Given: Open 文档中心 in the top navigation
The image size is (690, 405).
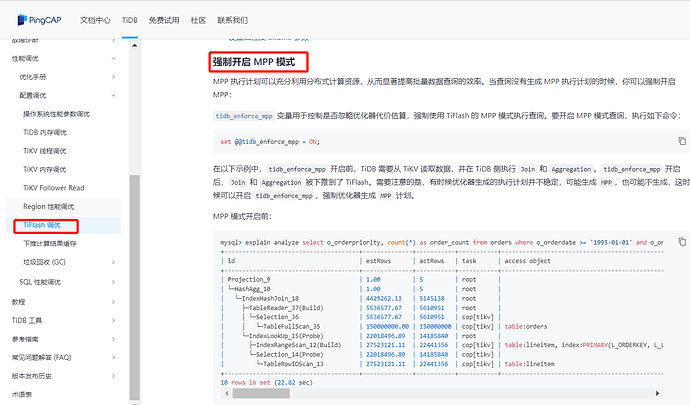Looking at the screenshot, I should pyautogui.click(x=95, y=19).
